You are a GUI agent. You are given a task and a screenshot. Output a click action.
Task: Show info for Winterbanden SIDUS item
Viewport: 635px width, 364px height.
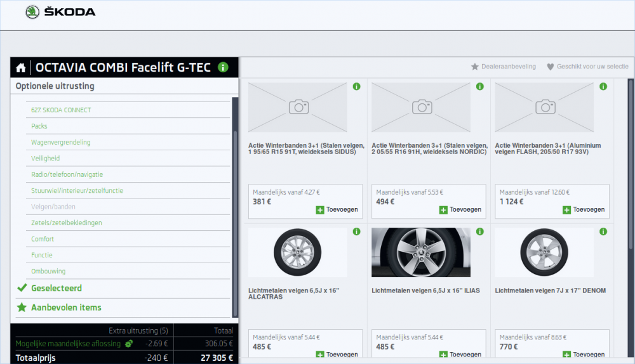click(356, 86)
